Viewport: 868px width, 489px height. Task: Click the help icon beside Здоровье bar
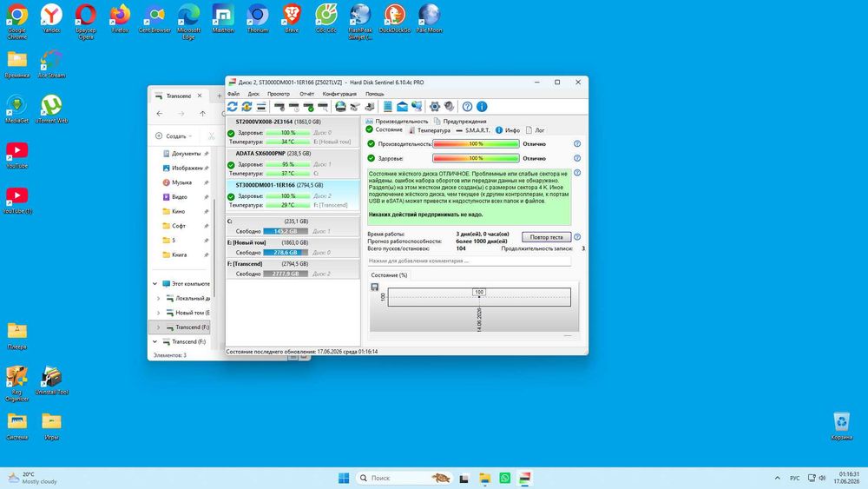(577, 158)
